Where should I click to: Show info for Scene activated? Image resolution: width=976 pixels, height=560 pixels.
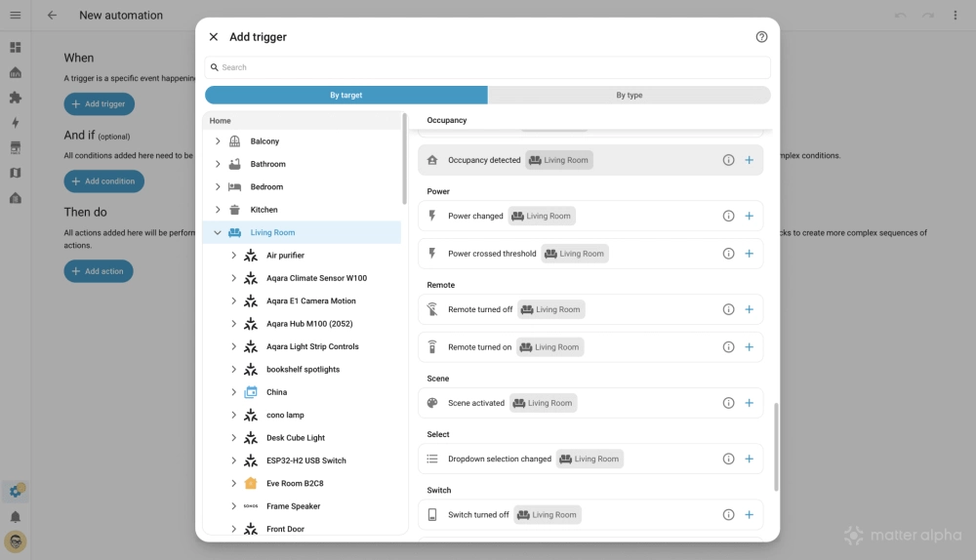coord(728,403)
